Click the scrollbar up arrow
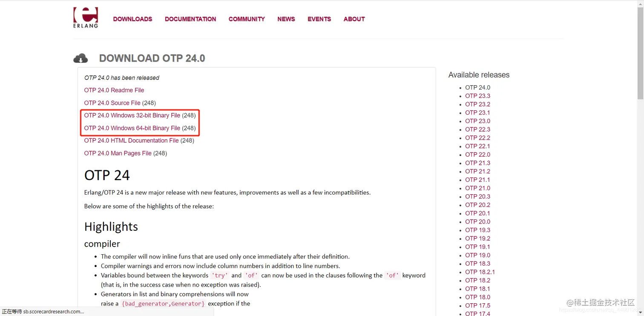This screenshot has width=644, height=316. (x=640, y=3)
